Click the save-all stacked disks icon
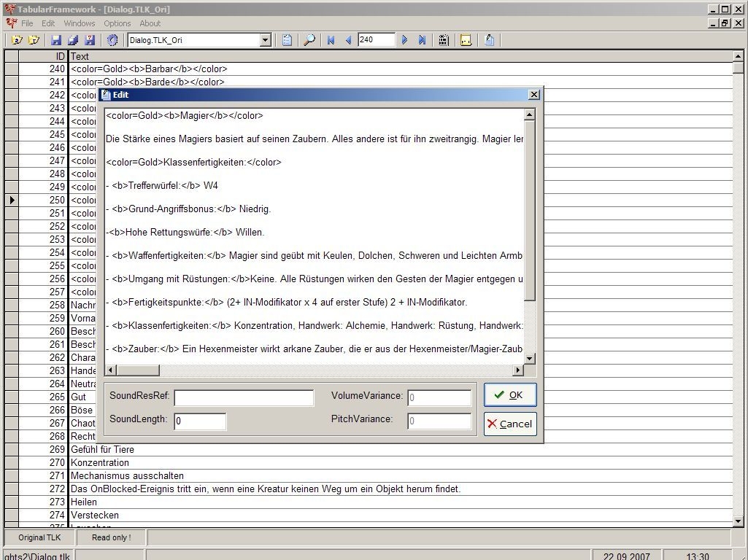The image size is (748, 560). pos(73,40)
